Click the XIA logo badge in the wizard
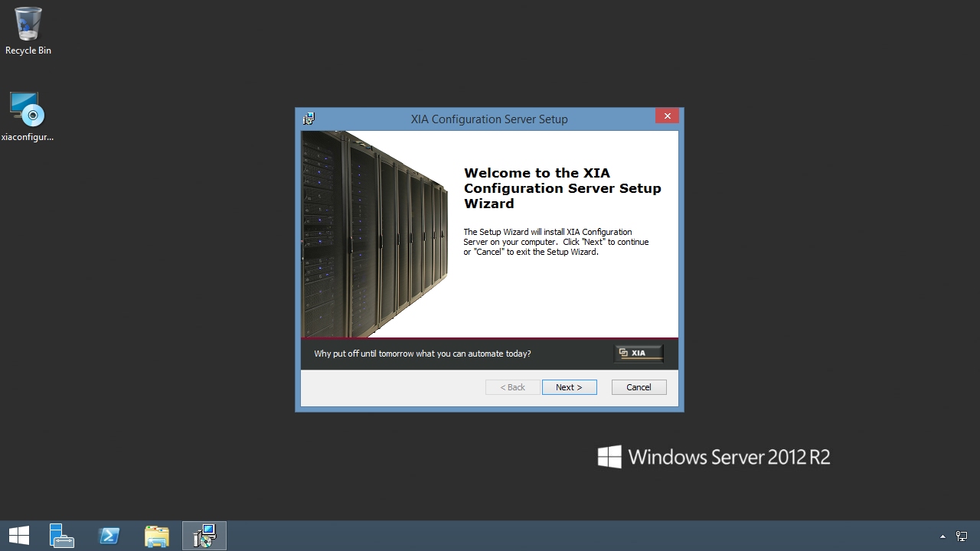The height and width of the screenshot is (551, 980). [639, 353]
